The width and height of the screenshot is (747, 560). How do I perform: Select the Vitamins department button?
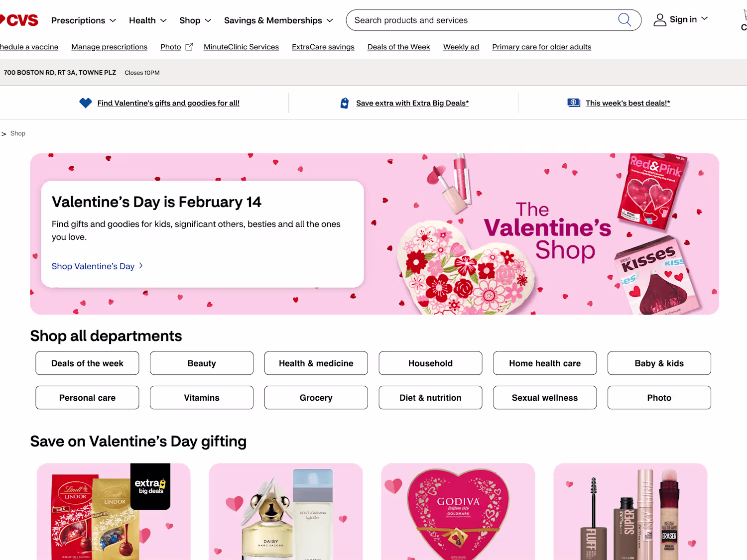tap(201, 398)
